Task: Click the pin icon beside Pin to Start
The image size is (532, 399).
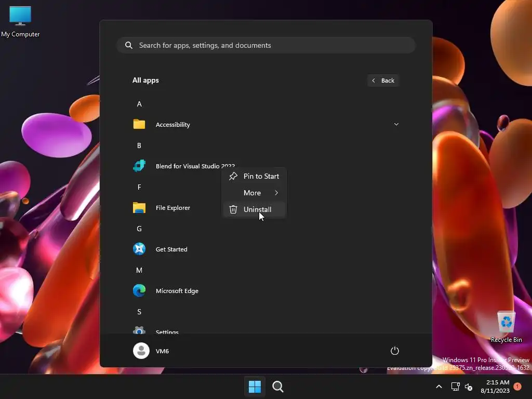Action: [233, 176]
